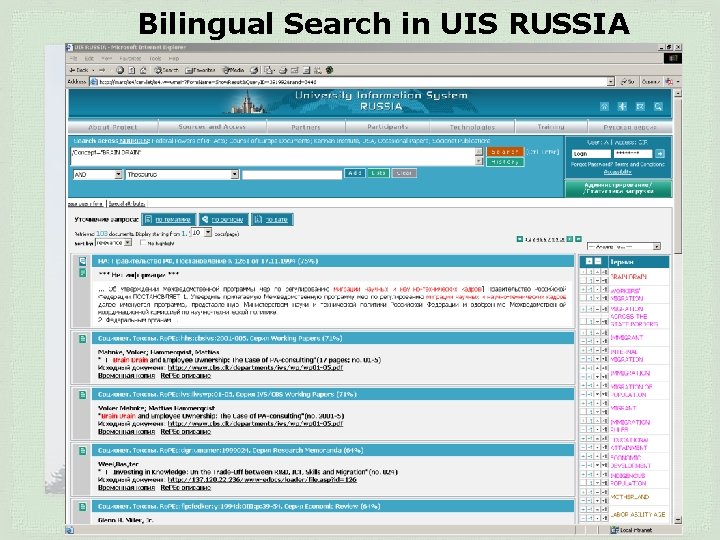Open the Technologies nav tab

point(472,127)
